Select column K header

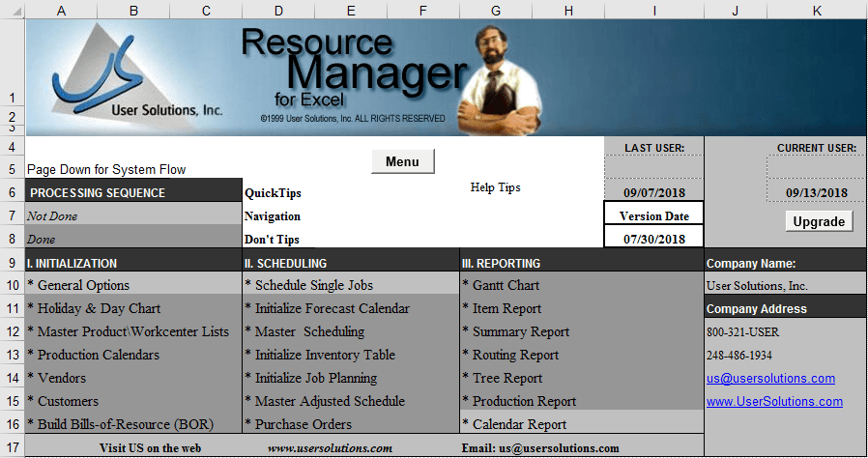tap(817, 10)
